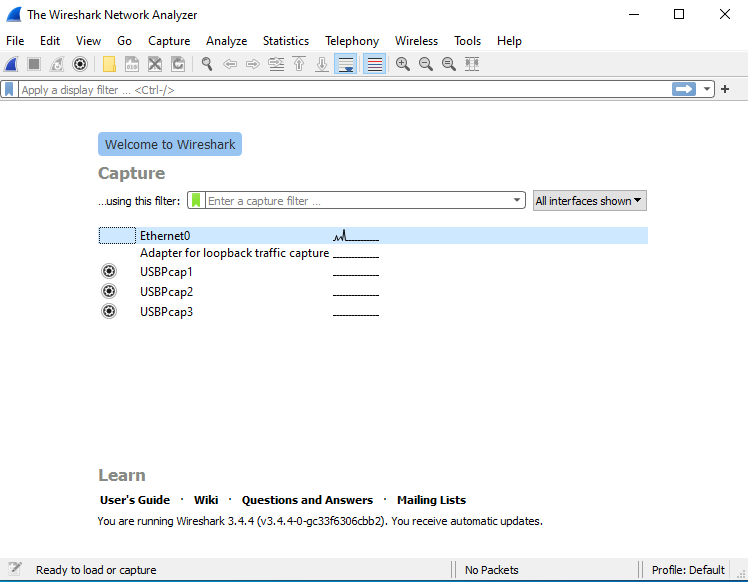Open the Wireless menu

point(416,41)
